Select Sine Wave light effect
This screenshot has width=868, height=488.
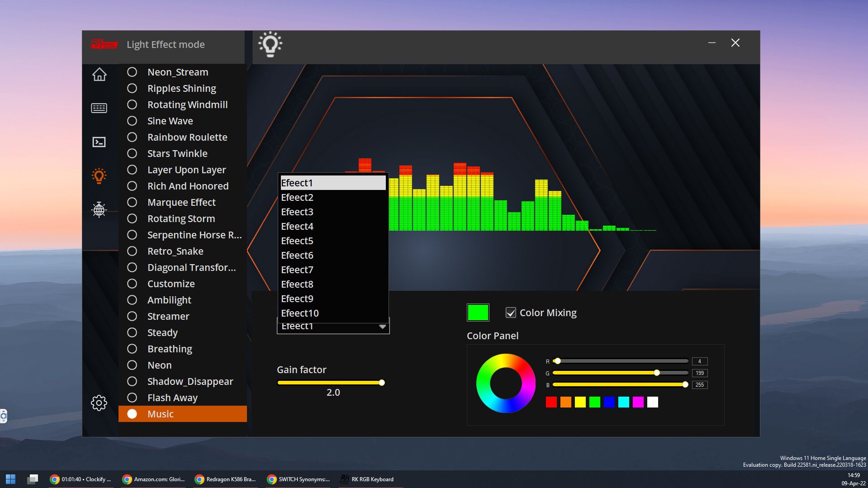[183, 121]
